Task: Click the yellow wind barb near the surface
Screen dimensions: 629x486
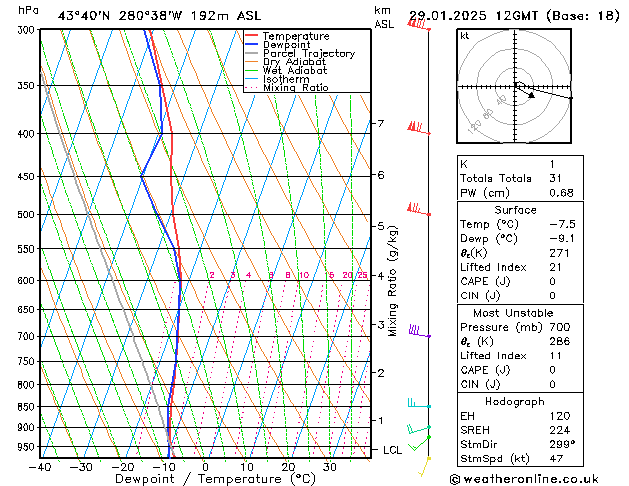Action: [x=425, y=463]
